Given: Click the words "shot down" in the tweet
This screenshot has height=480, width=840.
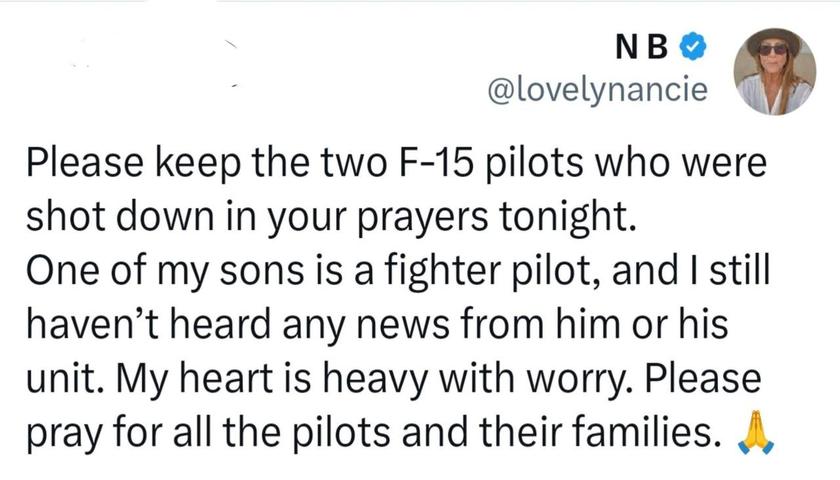Looking at the screenshot, I should pyautogui.click(x=111, y=214).
